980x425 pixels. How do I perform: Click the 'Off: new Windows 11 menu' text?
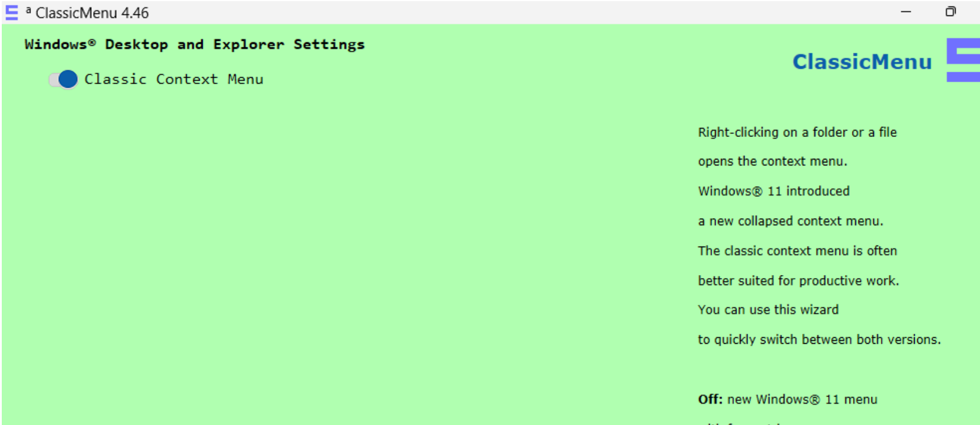click(x=787, y=400)
